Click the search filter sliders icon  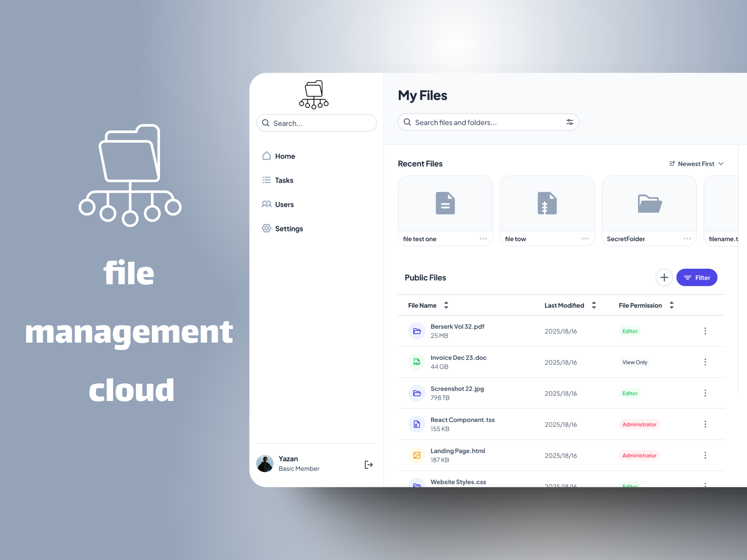[x=569, y=122]
